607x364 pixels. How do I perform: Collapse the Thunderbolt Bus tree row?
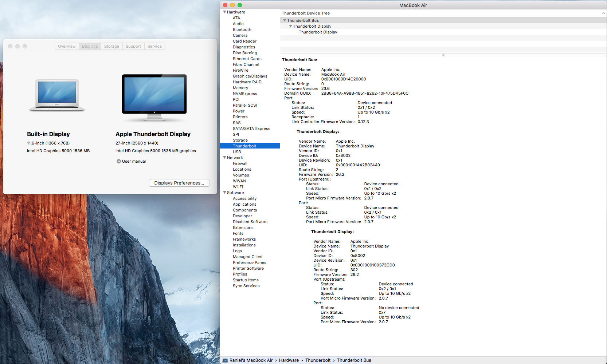(x=285, y=20)
